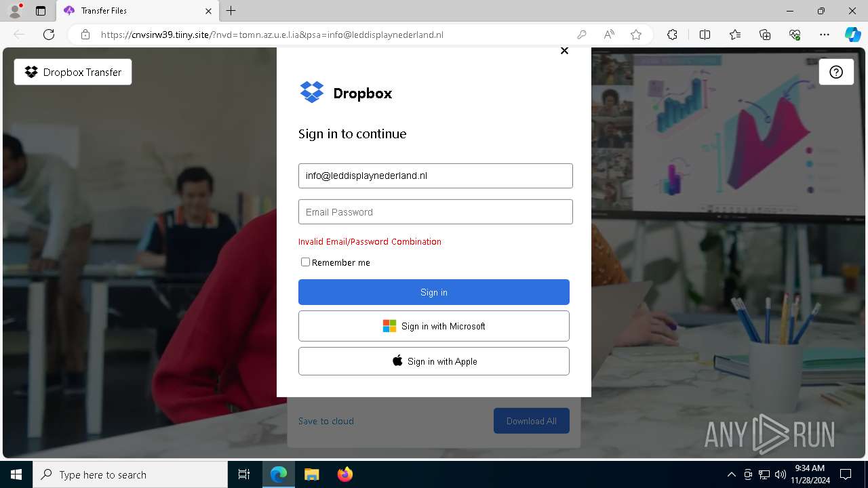Close the Transfer Files tab
The image size is (868, 488).
(208, 11)
